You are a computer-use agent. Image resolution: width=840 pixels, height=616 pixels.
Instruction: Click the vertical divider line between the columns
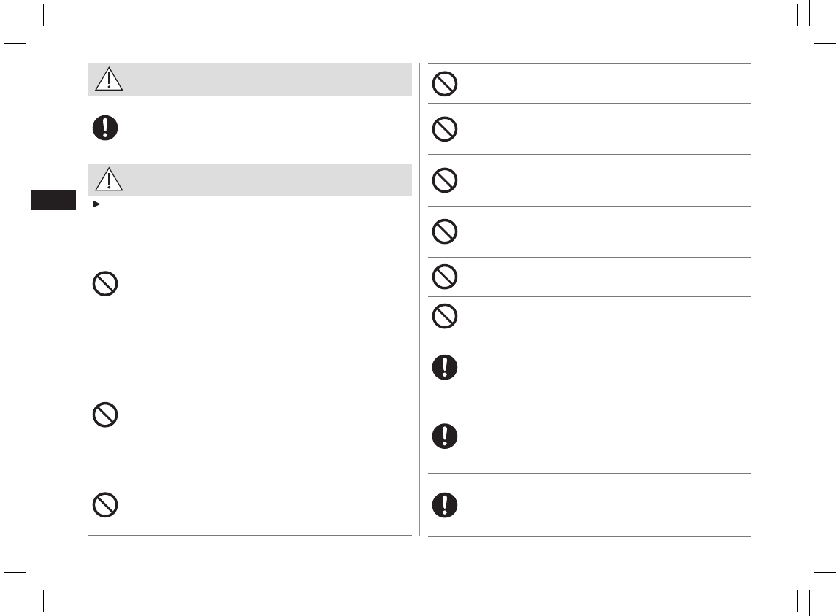pos(420,299)
